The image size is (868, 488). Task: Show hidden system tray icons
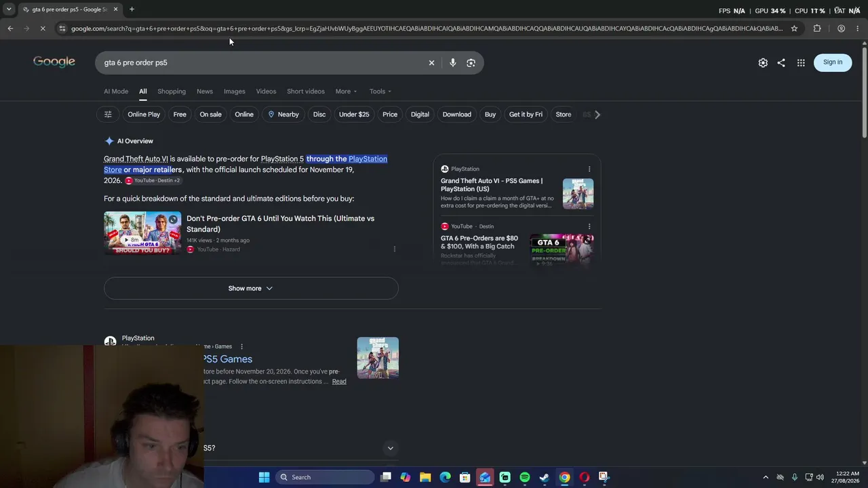(x=766, y=477)
